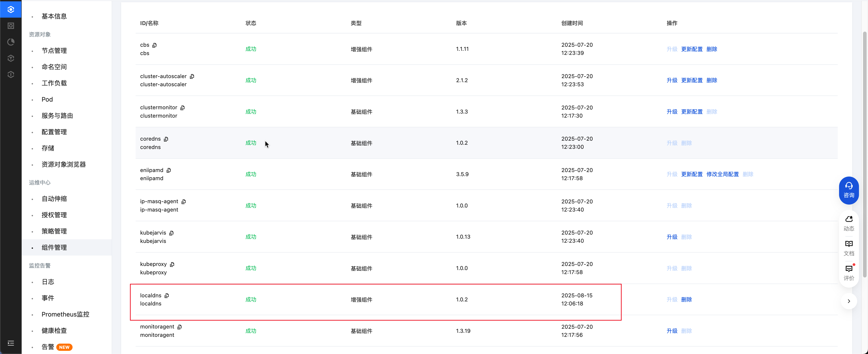Screen dimensions: 868x354
Task: Copy the cbs component ID
Action: pyautogui.click(x=155, y=45)
